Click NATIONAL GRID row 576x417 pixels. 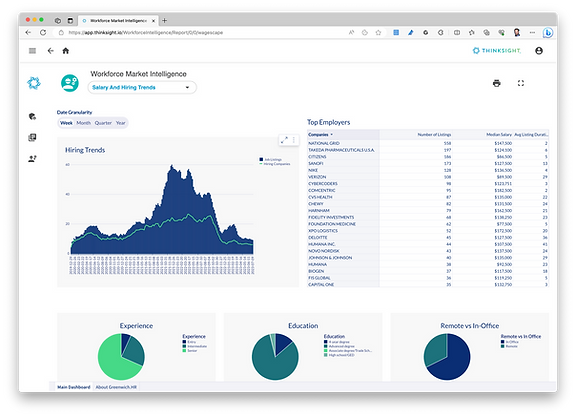point(428,143)
